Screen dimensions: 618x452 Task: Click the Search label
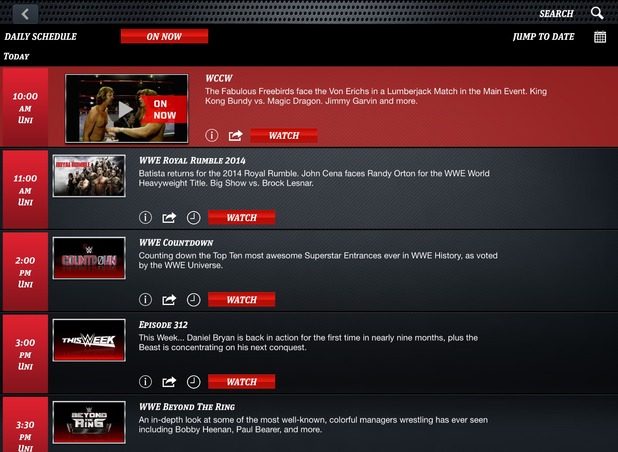[x=556, y=14]
